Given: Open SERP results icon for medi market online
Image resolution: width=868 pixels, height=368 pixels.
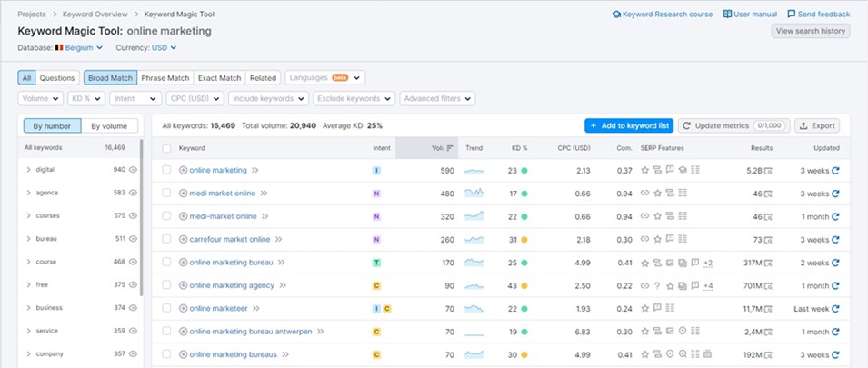Looking at the screenshot, I should (768, 194).
